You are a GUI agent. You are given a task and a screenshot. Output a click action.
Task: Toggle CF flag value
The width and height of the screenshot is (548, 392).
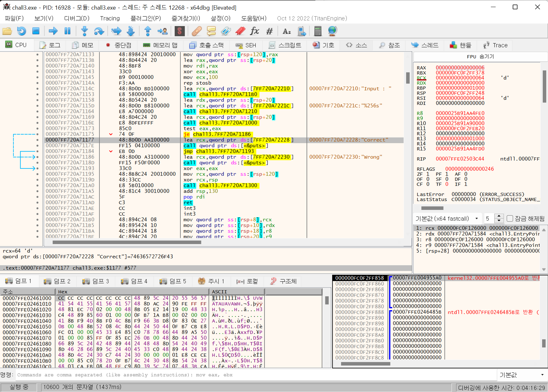click(x=428, y=184)
